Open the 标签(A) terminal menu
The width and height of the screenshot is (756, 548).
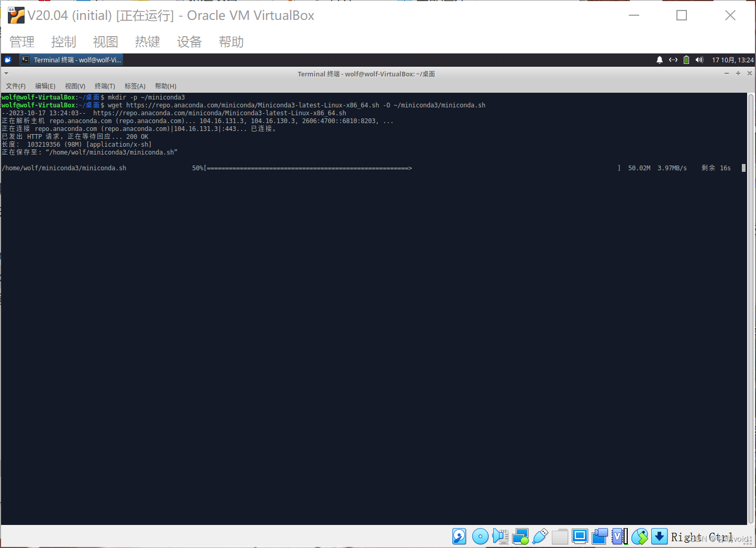135,86
